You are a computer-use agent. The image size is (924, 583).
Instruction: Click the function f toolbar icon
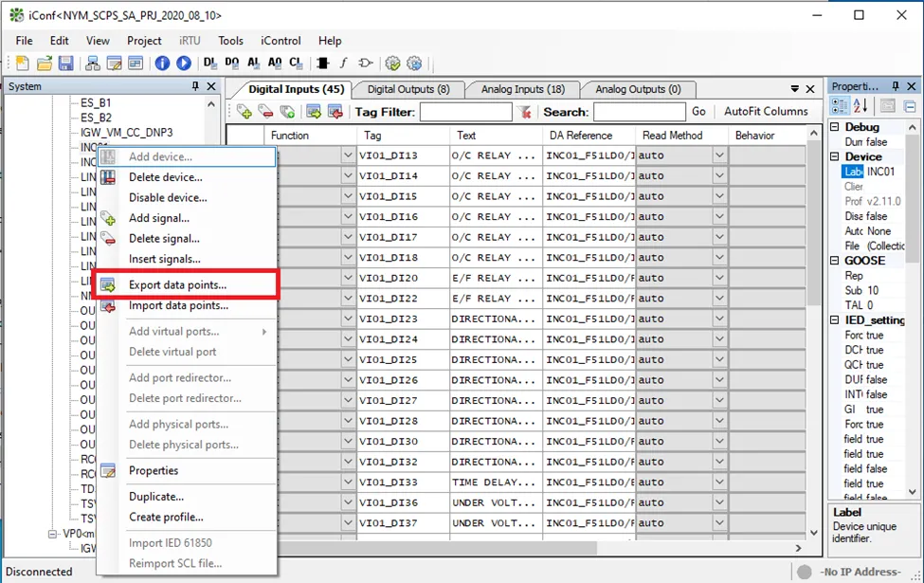click(x=344, y=63)
